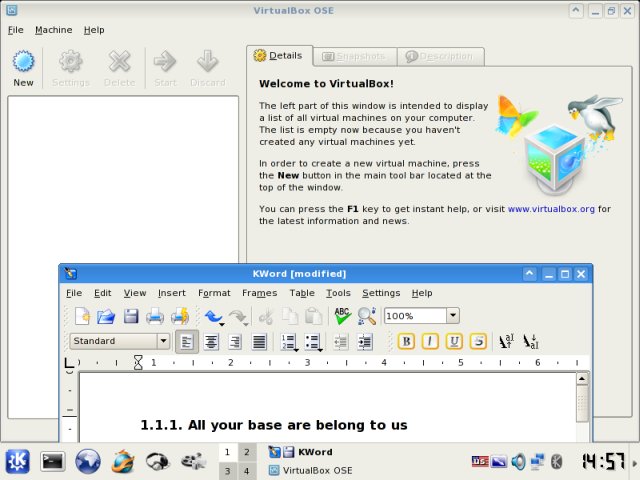Screen dimensions: 640x480
Task: Open KWord's Settings menu
Action: [x=381, y=293]
